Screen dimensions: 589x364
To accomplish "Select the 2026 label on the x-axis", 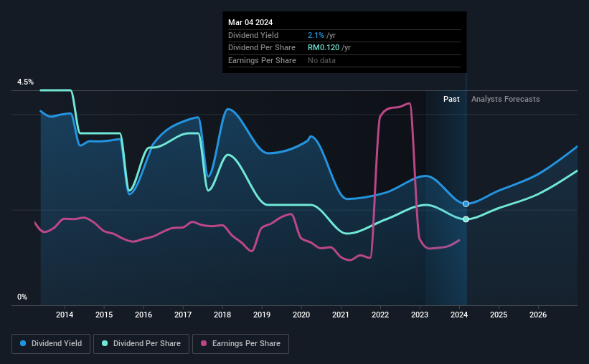I will pos(538,315).
